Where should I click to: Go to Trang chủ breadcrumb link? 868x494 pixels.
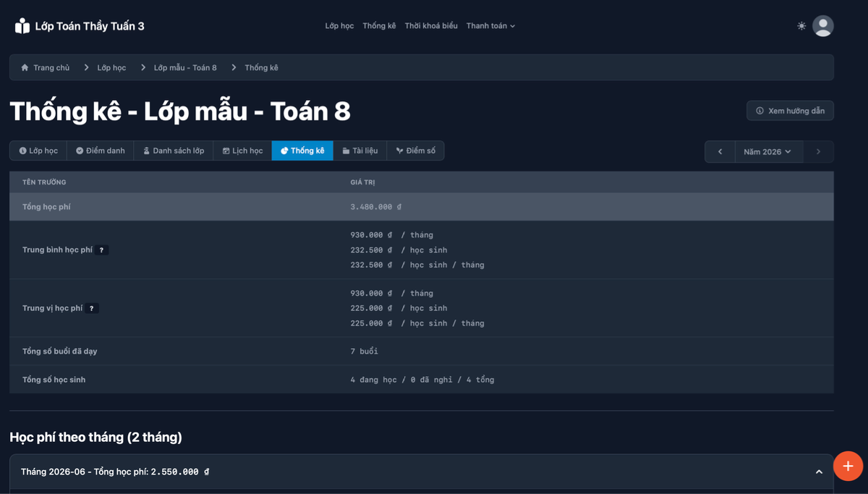pos(51,67)
